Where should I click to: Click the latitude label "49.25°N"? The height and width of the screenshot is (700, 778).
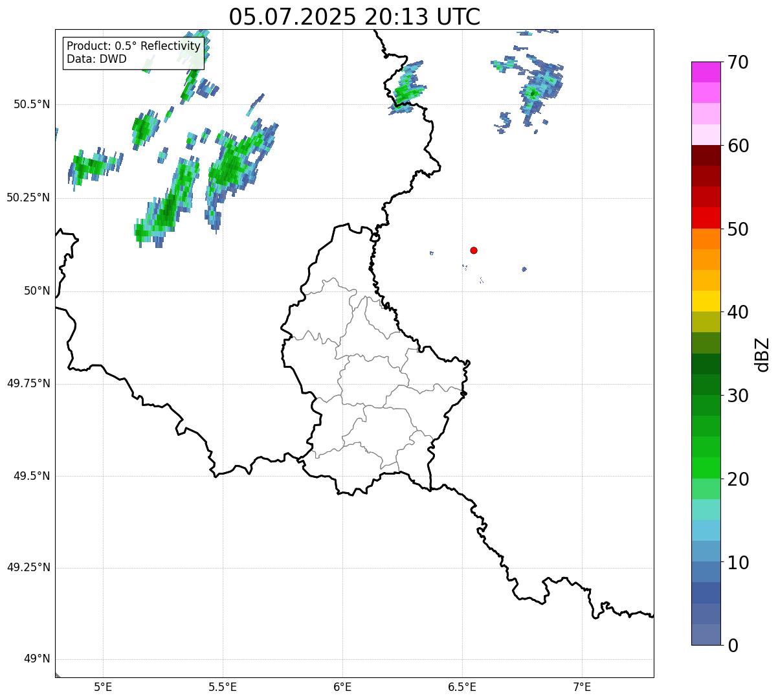[x=28, y=567]
